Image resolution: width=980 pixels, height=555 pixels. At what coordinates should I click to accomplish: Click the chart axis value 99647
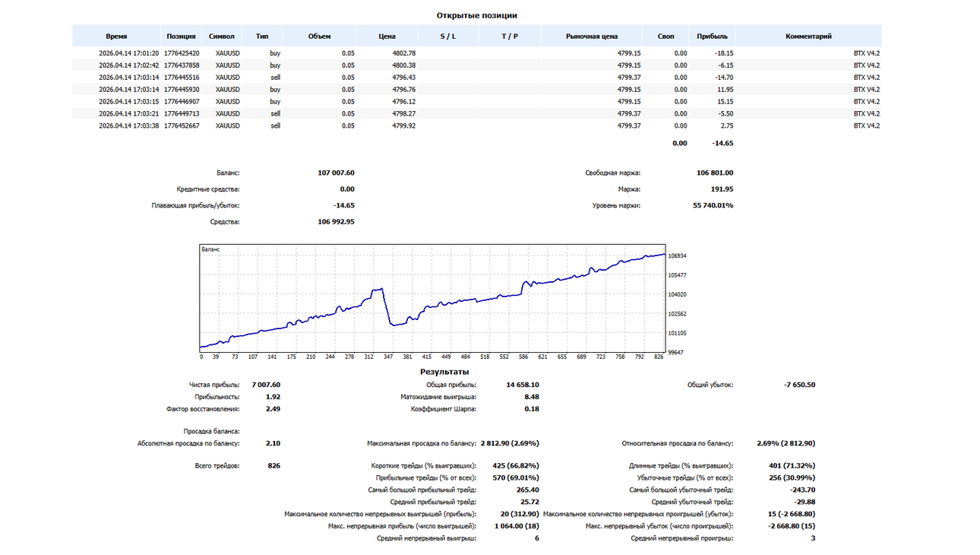pos(676,352)
